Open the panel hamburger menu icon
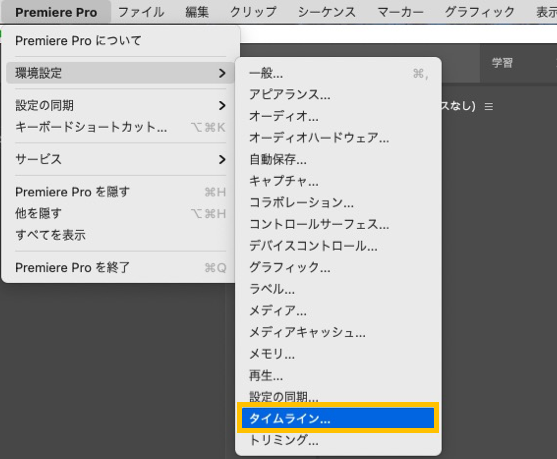The width and height of the screenshot is (557, 459). tap(489, 107)
